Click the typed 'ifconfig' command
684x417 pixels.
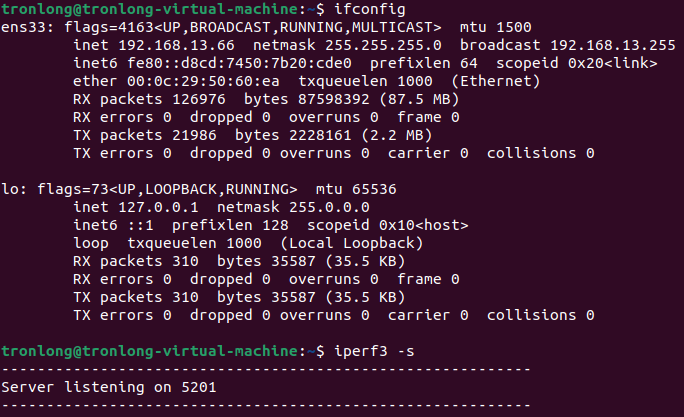370,10
